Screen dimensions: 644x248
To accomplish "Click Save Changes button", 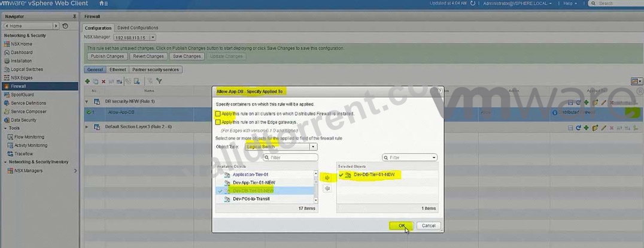I will (x=187, y=56).
